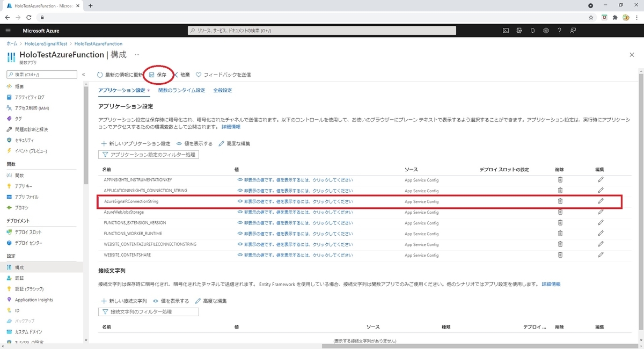This screenshot has width=644, height=349.
Task: Bookmark this page with star icon
Action: (x=591, y=17)
